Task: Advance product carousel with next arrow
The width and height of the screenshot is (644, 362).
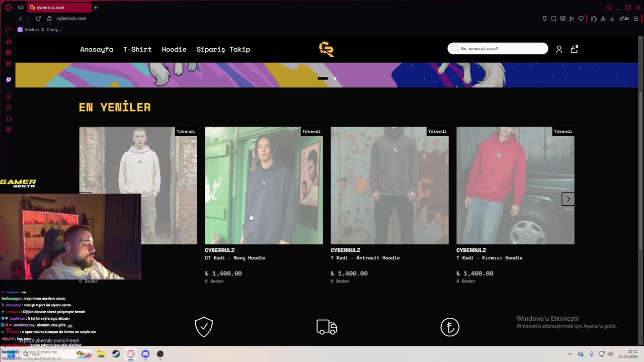Action: point(568,199)
